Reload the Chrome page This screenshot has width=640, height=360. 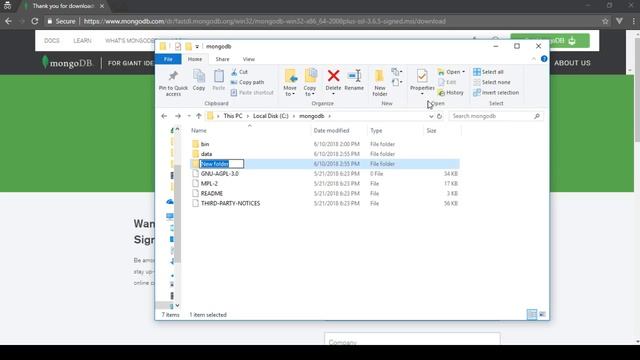[x=35, y=21]
